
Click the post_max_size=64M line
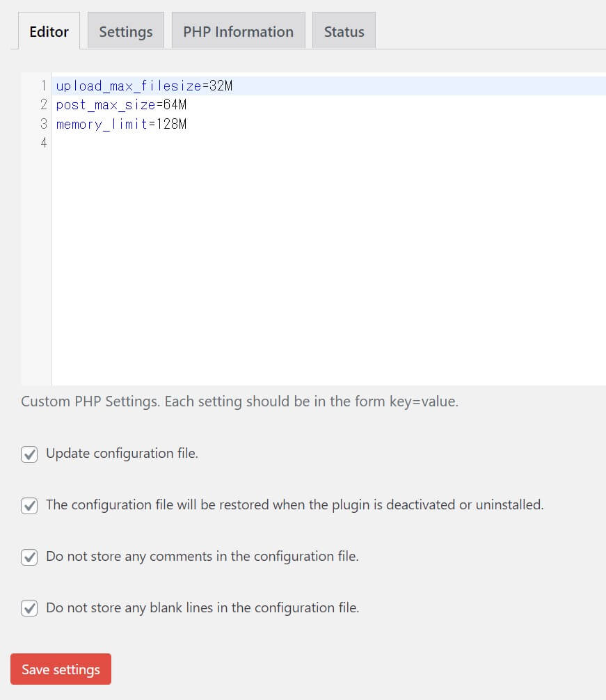pyautogui.click(x=121, y=105)
